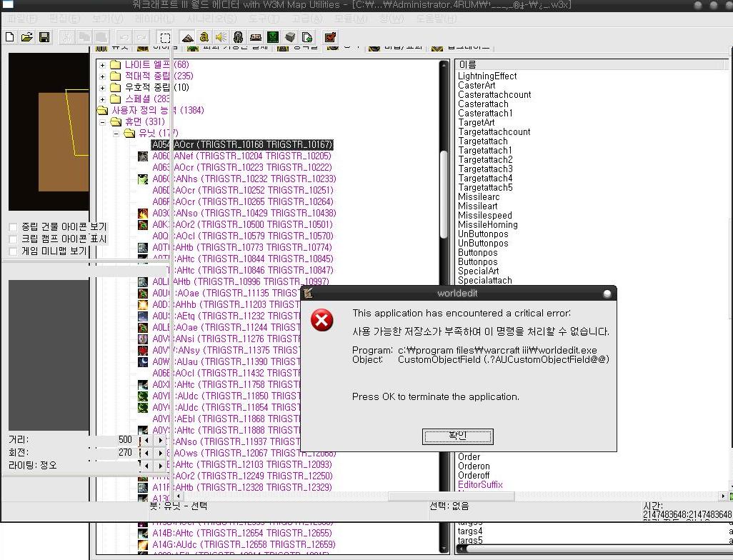733x560 pixels.
Task: Expand the '적대적 중립 (235)' folder
Action: [x=102, y=76]
